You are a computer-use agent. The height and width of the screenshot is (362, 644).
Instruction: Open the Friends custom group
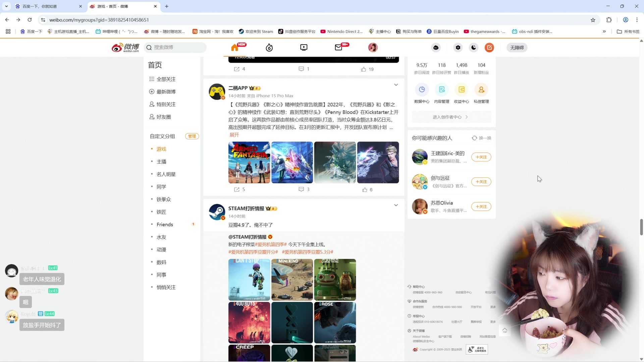click(x=165, y=225)
